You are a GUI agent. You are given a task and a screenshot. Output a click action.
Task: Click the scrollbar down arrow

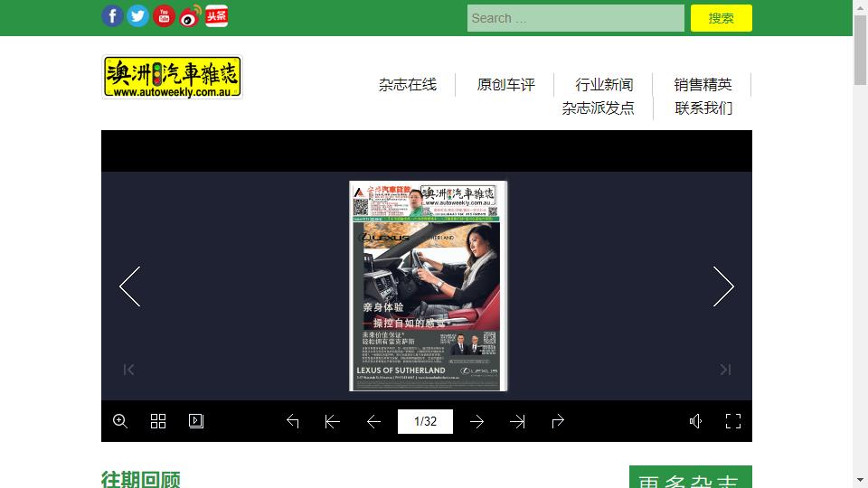pyautogui.click(x=860, y=480)
